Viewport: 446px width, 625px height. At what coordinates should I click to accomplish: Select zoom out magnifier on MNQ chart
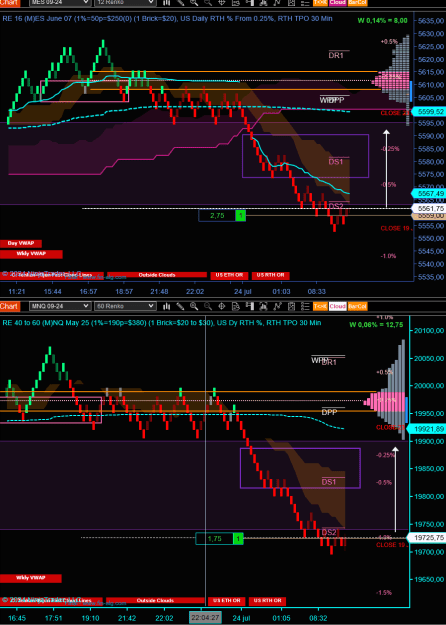[208, 306]
